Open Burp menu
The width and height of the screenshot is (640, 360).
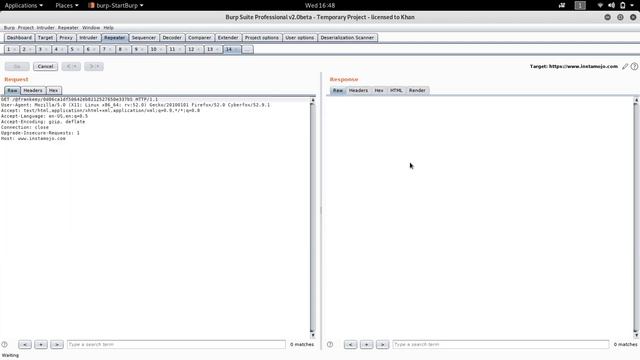[9, 28]
